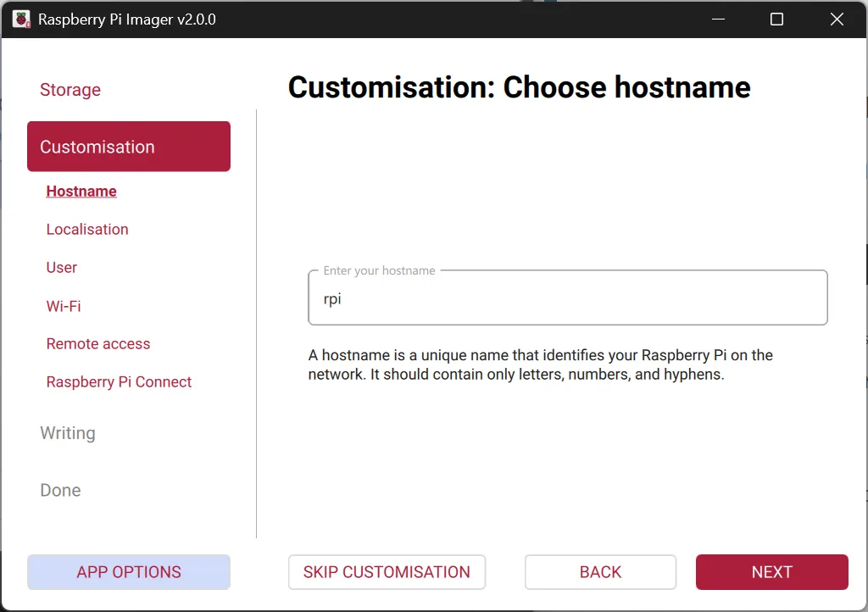Go back with the BACK button
868x612 pixels.
point(601,572)
